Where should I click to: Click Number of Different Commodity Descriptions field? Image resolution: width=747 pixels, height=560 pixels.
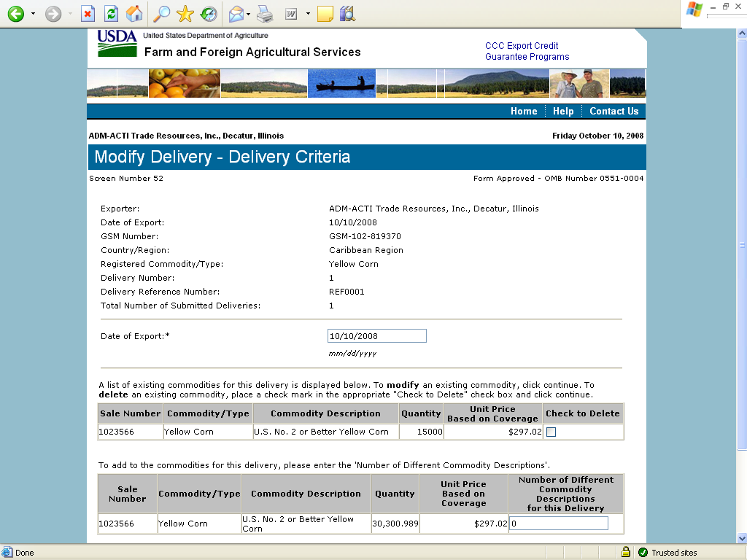coord(558,524)
